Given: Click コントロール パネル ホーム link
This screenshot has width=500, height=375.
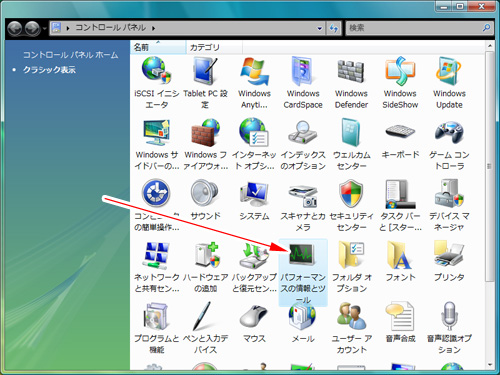Looking at the screenshot, I should pos(70,55).
